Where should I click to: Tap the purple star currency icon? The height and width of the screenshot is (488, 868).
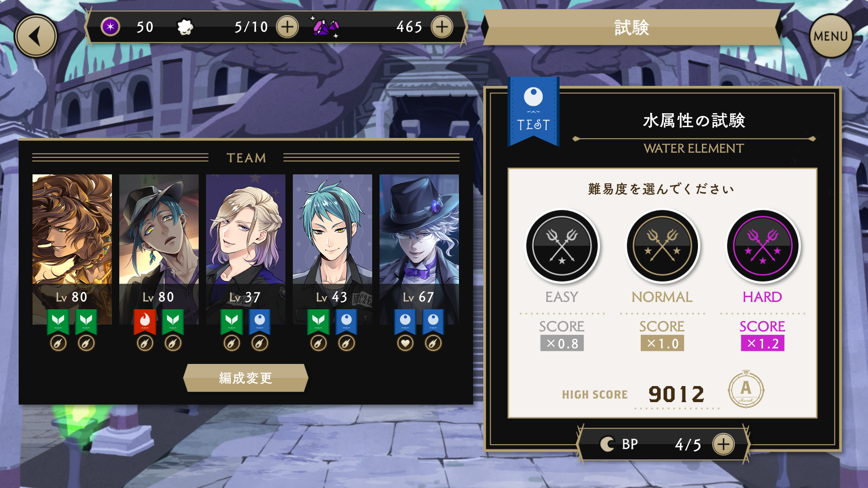pyautogui.click(x=111, y=27)
